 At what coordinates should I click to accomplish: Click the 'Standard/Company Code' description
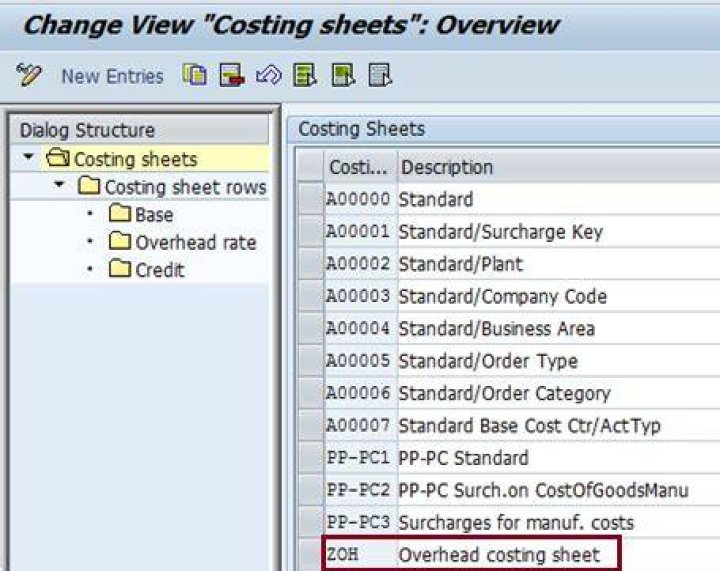click(503, 297)
